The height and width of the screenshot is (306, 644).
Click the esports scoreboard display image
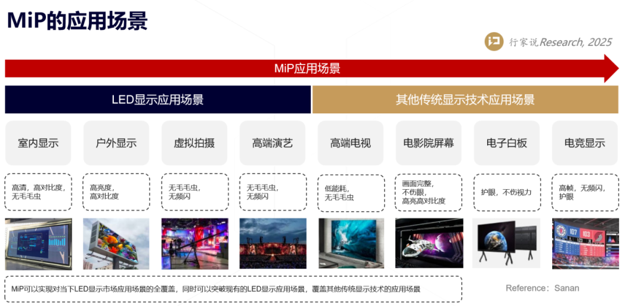pos(586,243)
